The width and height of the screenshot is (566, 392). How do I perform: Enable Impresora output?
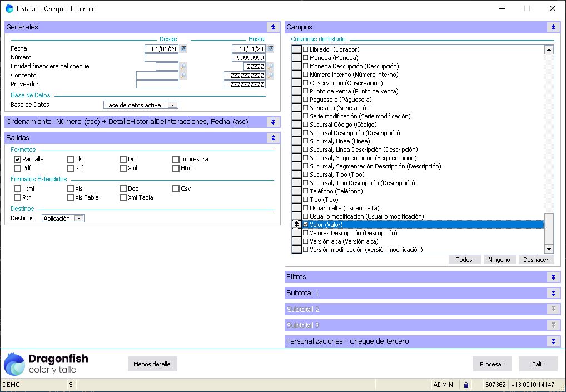[176, 159]
